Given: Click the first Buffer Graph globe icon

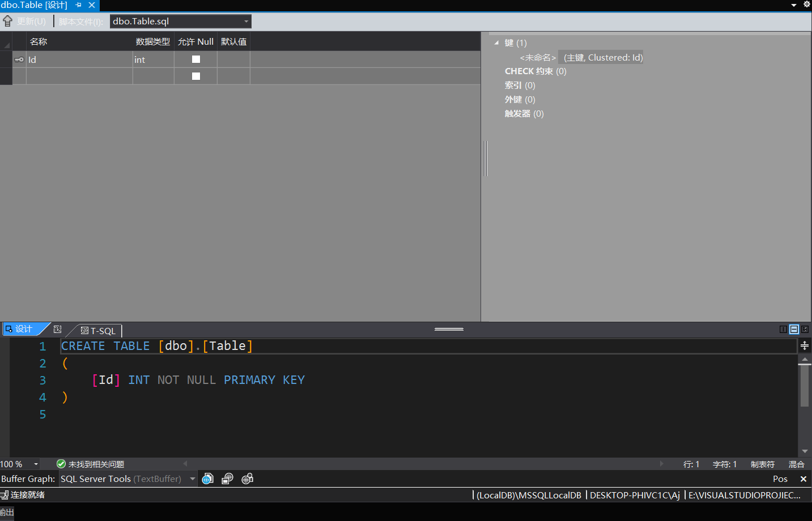Looking at the screenshot, I should pos(207,479).
